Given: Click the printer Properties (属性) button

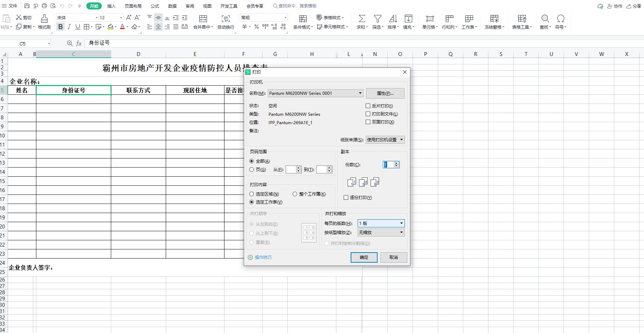Looking at the screenshot, I should coord(385,93).
